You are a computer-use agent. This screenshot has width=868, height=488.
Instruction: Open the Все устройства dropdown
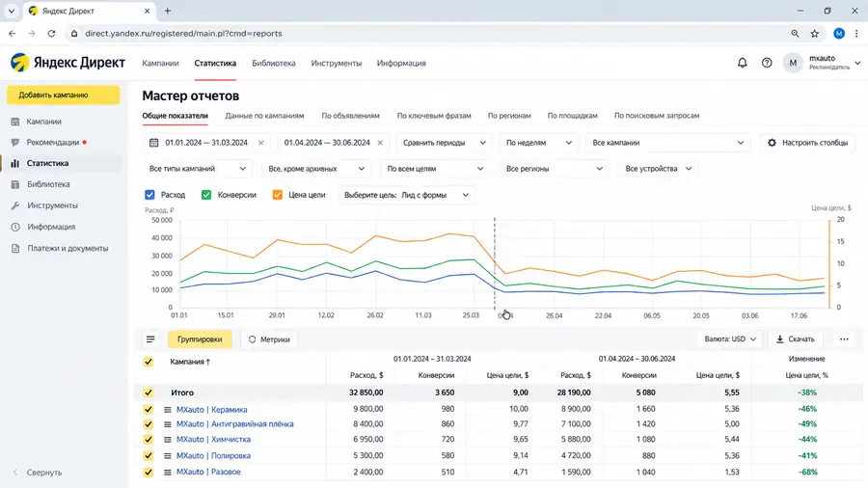click(x=658, y=169)
